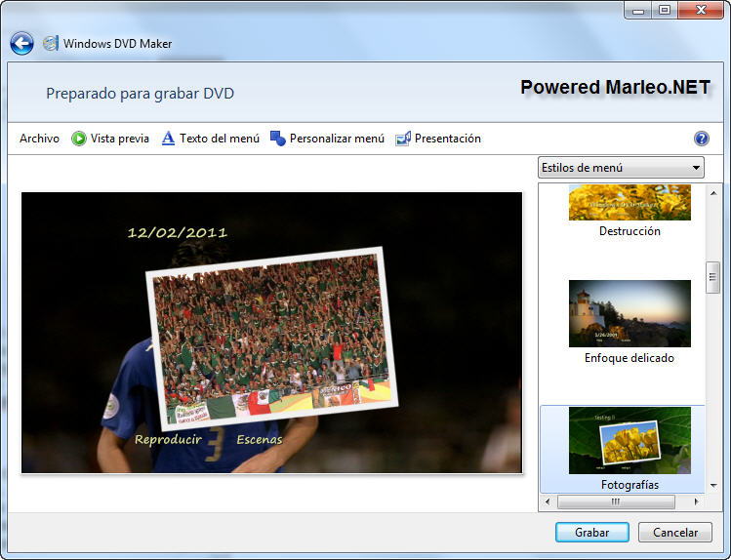Click the Fotografías style label
Screen dimensions: 731x560
(x=629, y=485)
